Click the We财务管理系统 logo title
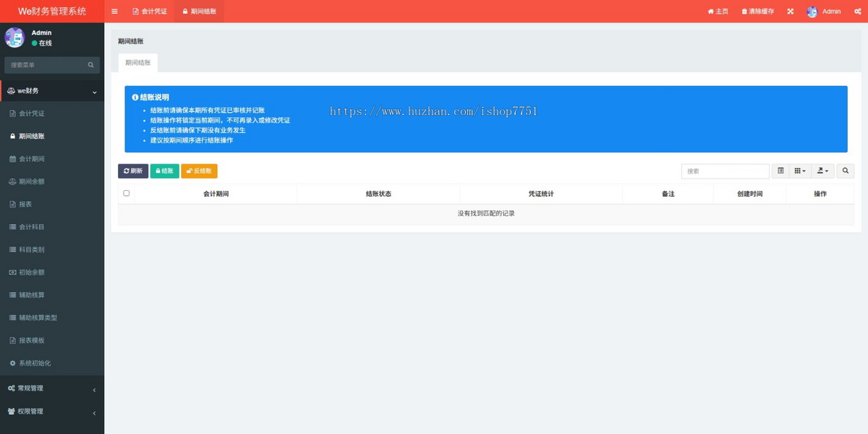The image size is (868, 434). [x=52, y=12]
